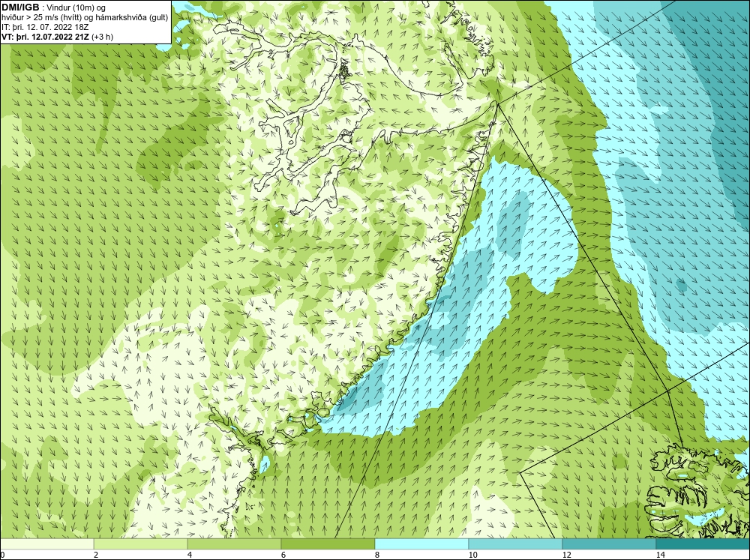Click the legend label '14'
The height and width of the screenshot is (560, 750).
(x=660, y=555)
